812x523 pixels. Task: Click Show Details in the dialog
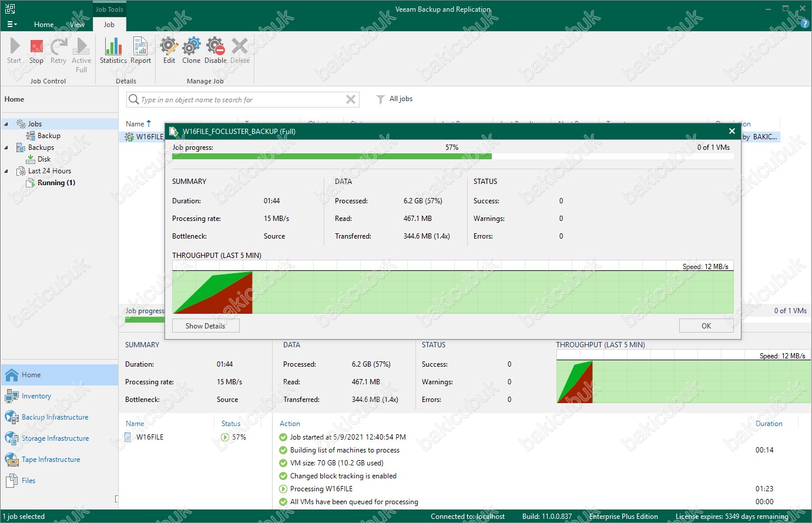coord(206,326)
